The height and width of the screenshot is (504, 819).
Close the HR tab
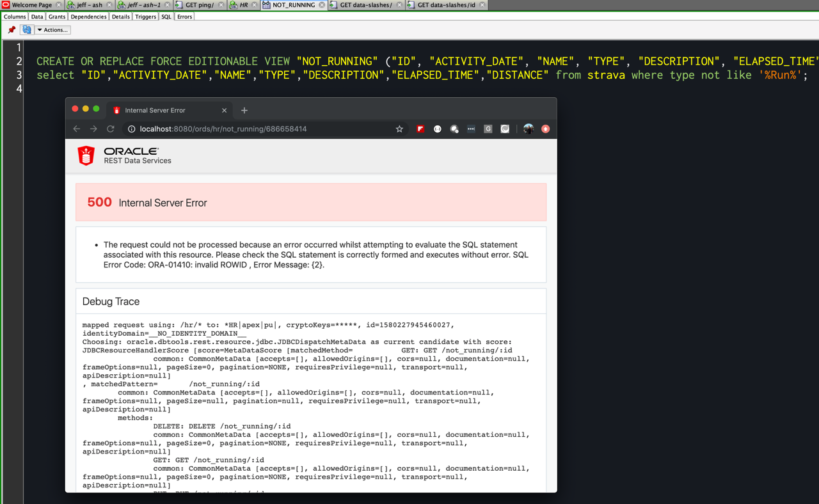pyautogui.click(x=254, y=5)
